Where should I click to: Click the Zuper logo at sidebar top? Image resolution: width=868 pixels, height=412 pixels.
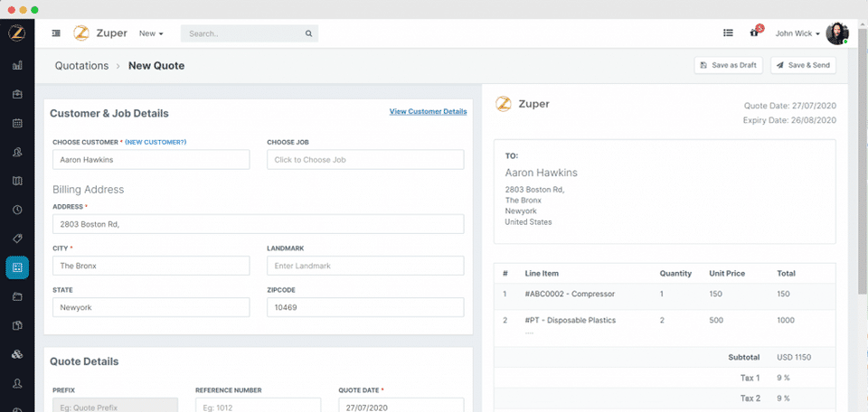tap(17, 33)
